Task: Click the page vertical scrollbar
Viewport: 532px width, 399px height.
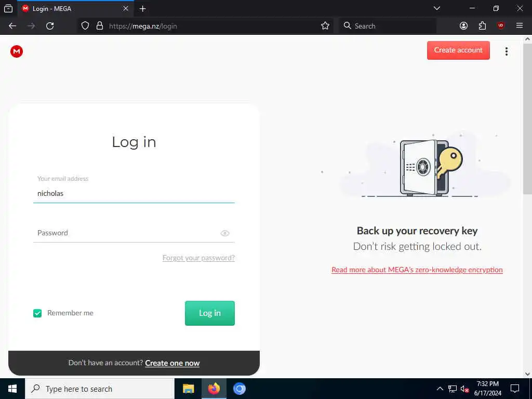Action: click(x=527, y=119)
